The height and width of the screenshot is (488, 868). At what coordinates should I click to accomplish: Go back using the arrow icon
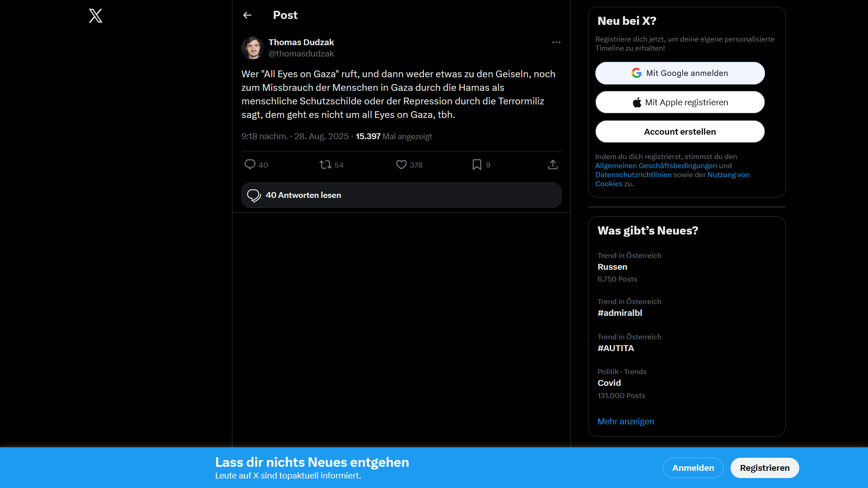(x=247, y=15)
